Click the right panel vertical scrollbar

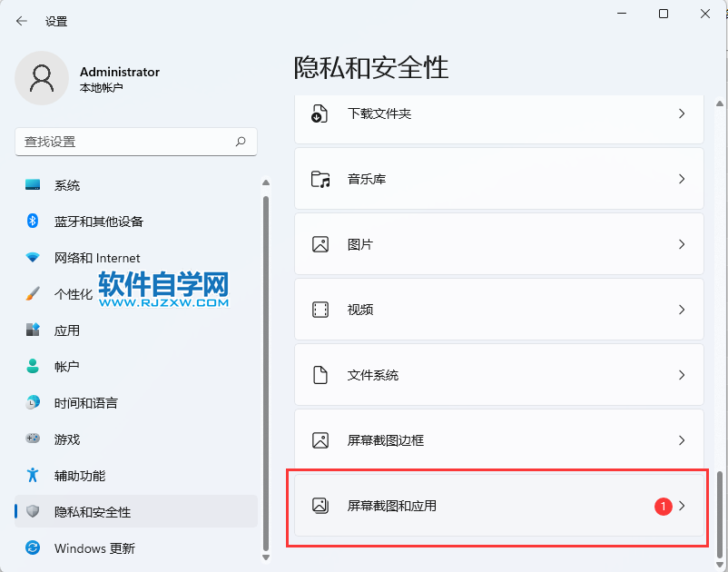pyautogui.click(x=719, y=508)
